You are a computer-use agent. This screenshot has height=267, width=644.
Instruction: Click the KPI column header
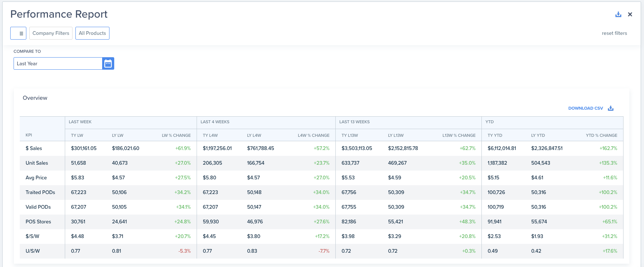pos(29,135)
